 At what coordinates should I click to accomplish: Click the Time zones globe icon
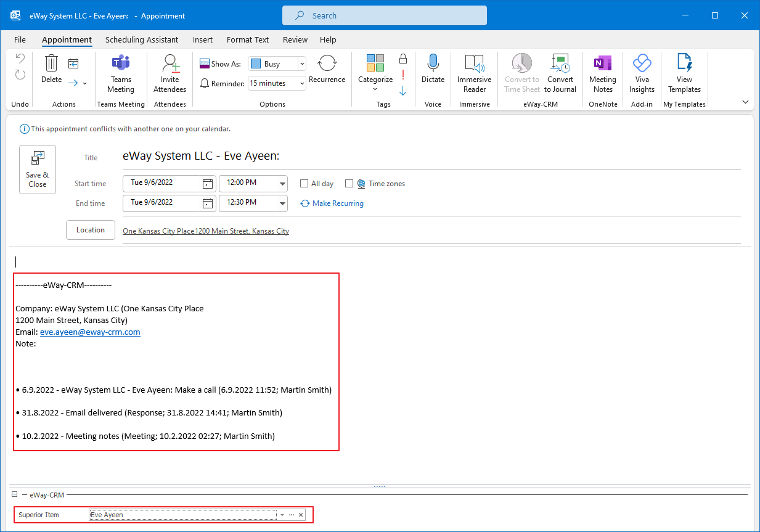click(x=361, y=184)
